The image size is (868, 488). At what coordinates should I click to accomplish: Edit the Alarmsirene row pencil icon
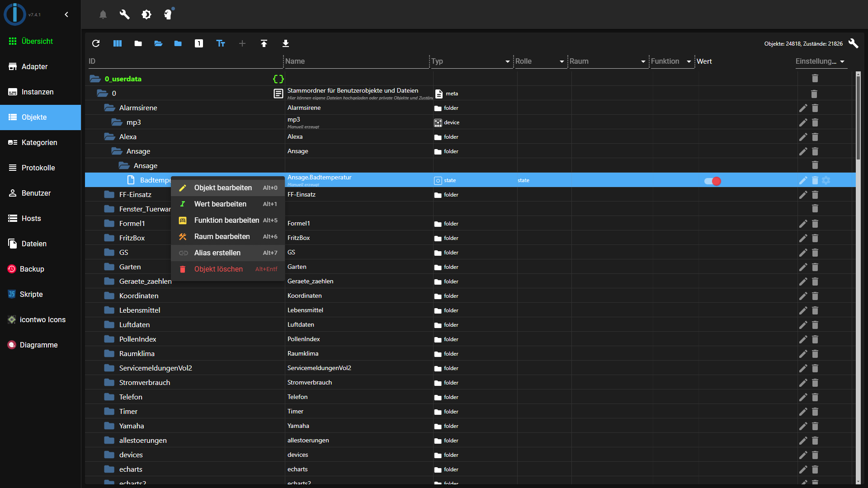(803, 108)
